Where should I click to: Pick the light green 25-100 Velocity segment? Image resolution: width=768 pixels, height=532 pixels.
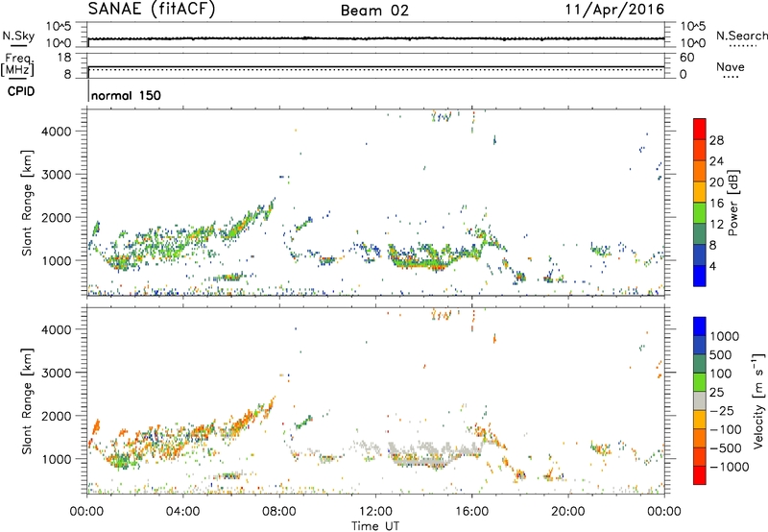[x=700, y=382]
